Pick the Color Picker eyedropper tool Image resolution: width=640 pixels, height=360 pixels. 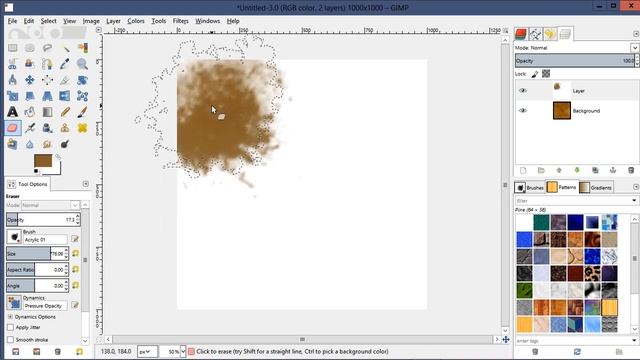click(x=65, y=64)
